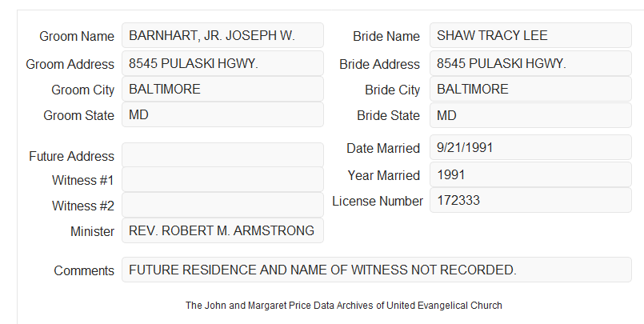Focus the Groom State field
644x324 pixels.
pos(222,114)
